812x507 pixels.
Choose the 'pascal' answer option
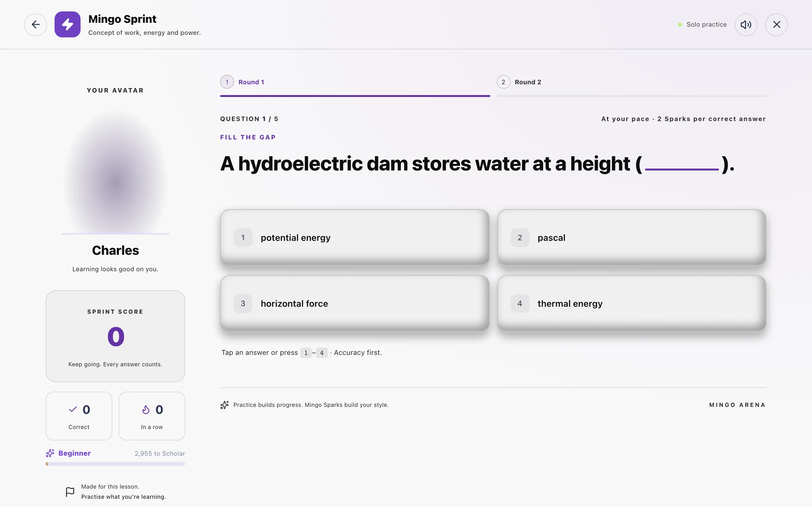(x=632, y=237)
